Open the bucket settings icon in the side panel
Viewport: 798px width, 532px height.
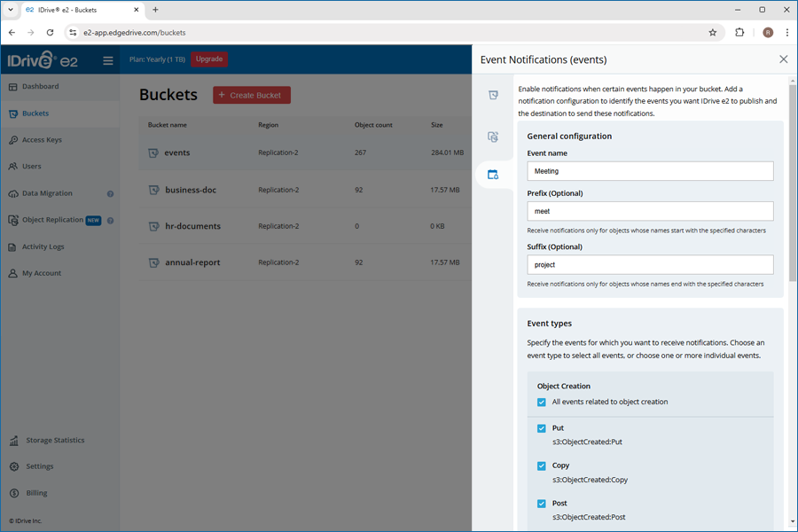tap(493, 95)
